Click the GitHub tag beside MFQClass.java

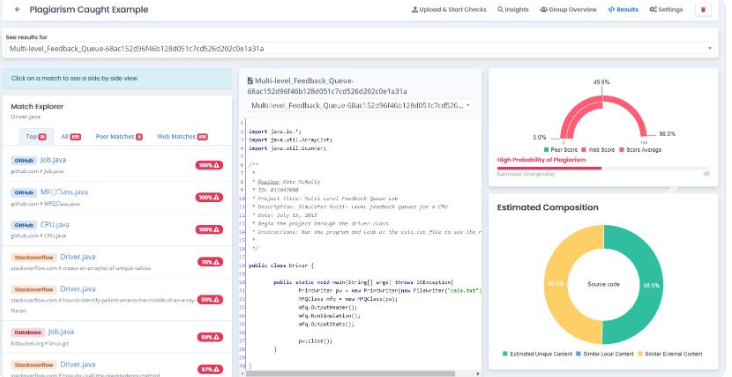pos(24,192)
